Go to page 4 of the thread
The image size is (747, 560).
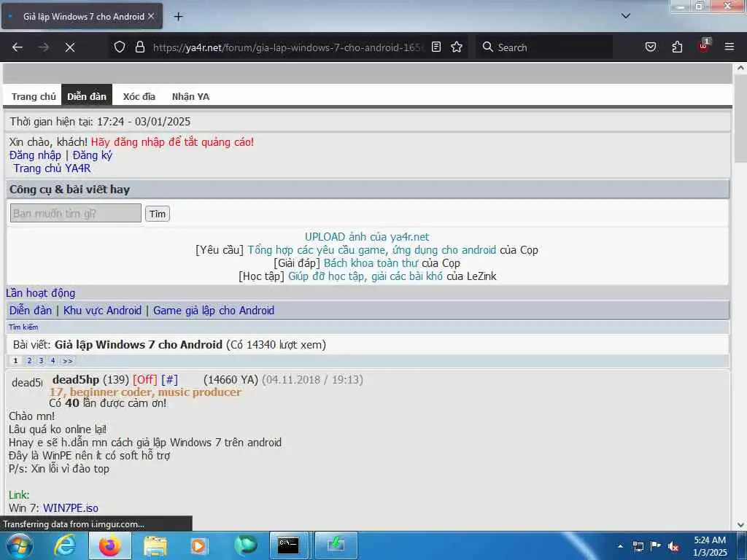(53, 360)
